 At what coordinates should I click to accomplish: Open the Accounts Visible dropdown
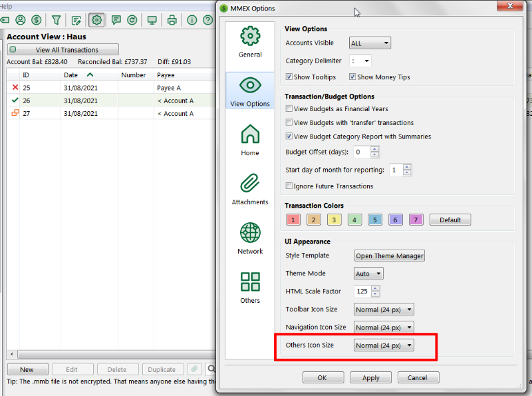click(x=370, y=43)
